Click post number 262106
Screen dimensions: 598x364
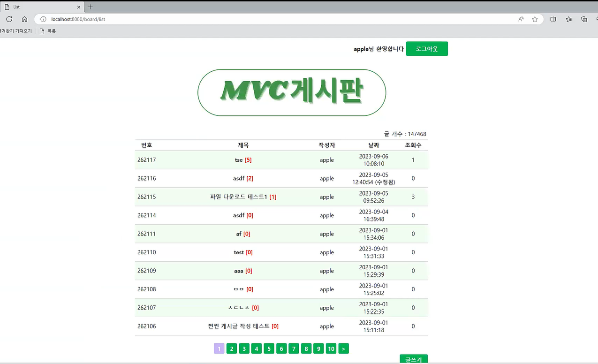(147, 326)
